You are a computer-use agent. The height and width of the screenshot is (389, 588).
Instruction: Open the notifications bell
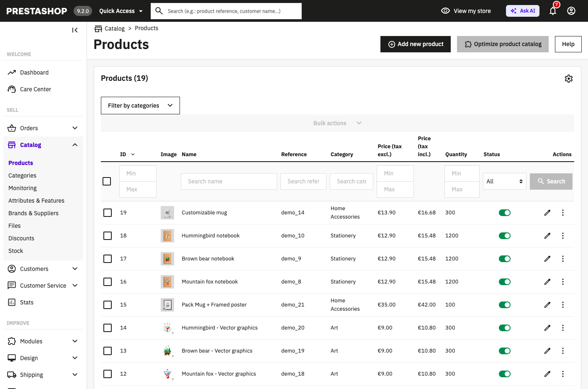[x=553, y=11]
